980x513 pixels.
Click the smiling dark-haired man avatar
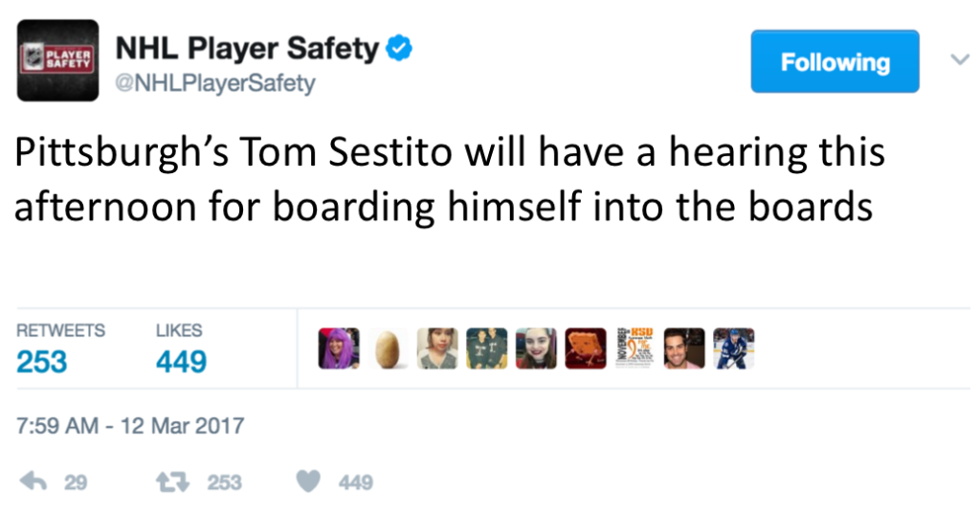[x=683, y=348]
